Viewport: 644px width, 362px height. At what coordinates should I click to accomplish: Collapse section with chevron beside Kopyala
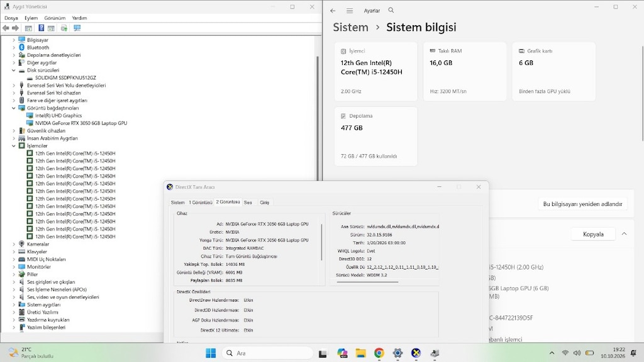click(x=624, y=234)
